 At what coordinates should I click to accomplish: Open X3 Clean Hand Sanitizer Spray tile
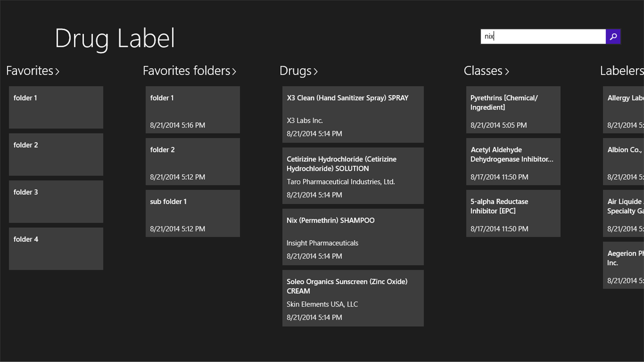[x=353, y=114]
